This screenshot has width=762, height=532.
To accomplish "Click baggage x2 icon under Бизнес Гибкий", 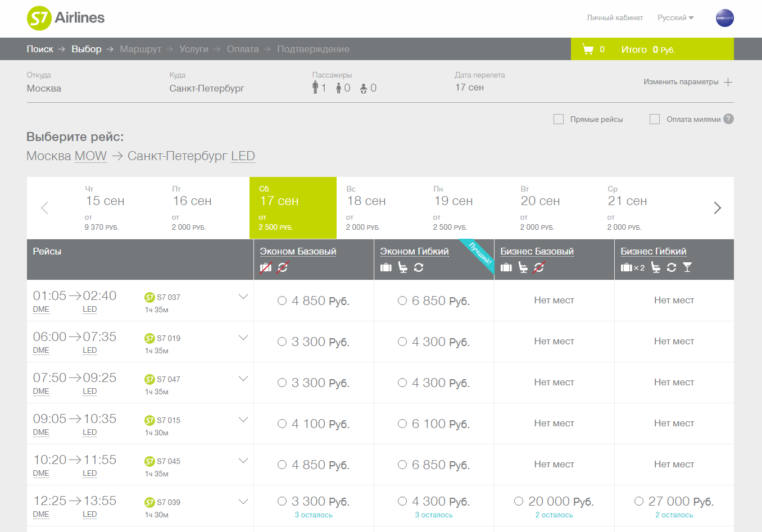I will point(633,267).
